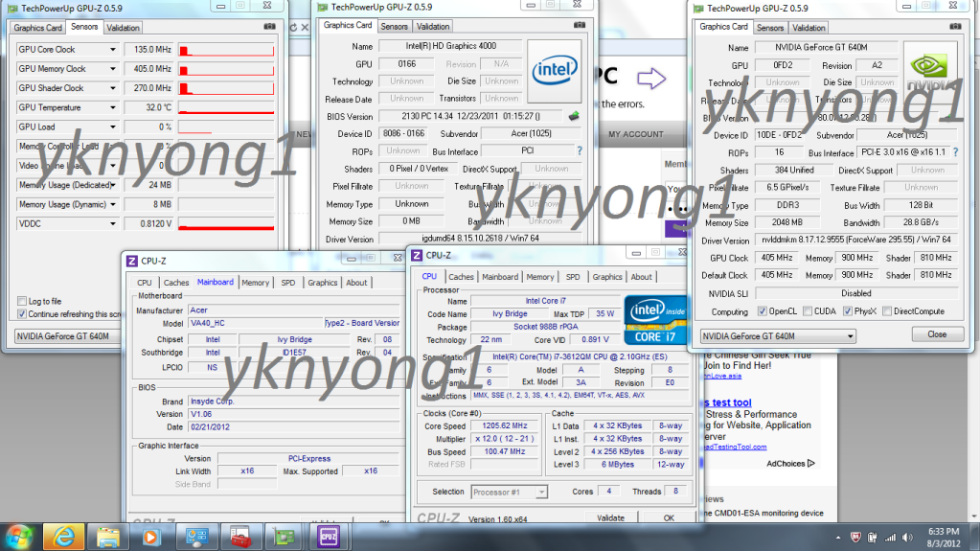Click the NVIDIA logo in the GT 640M GPU-Z window

click(x=930, y=71)
